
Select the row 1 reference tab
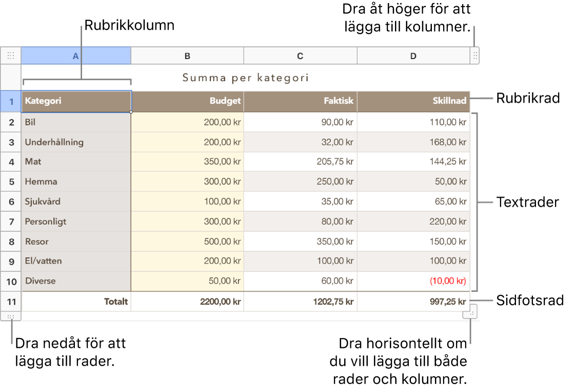(11, 101)
